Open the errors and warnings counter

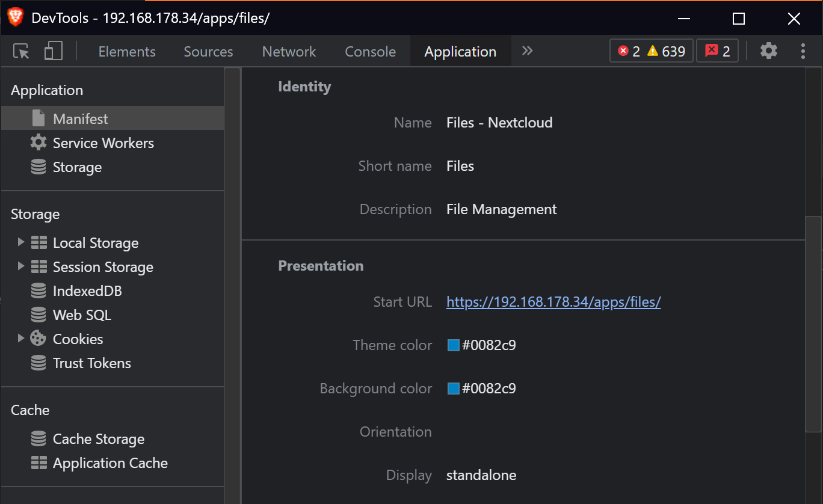point(652,51)
